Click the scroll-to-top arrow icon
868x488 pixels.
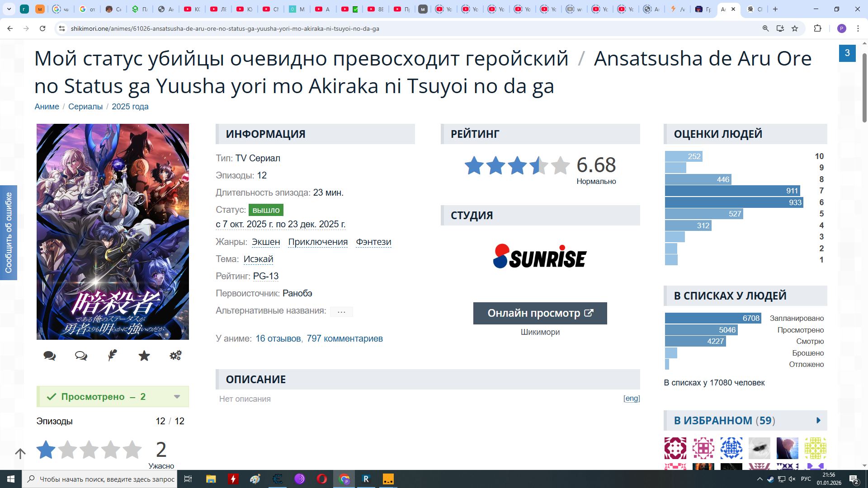point(20,453)
